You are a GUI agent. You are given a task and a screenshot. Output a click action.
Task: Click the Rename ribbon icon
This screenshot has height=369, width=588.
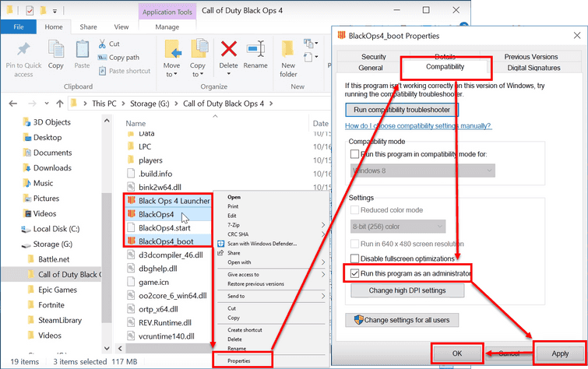coord(255,49)
